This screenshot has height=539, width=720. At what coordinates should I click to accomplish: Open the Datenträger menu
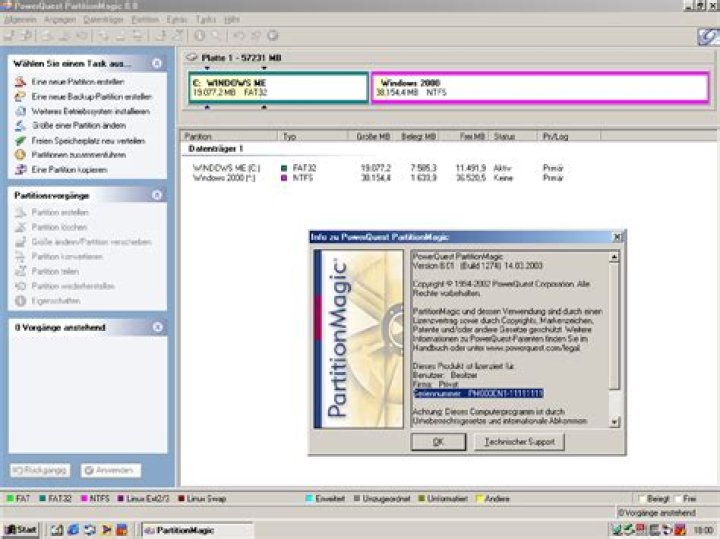pos(103,20)
